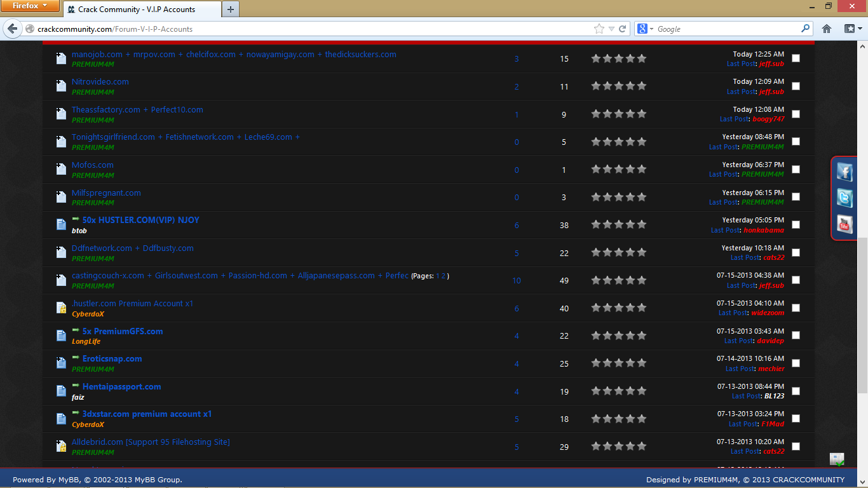
Task: Rate the Mofos.com thread one star
Action: [x=596, y=169]
